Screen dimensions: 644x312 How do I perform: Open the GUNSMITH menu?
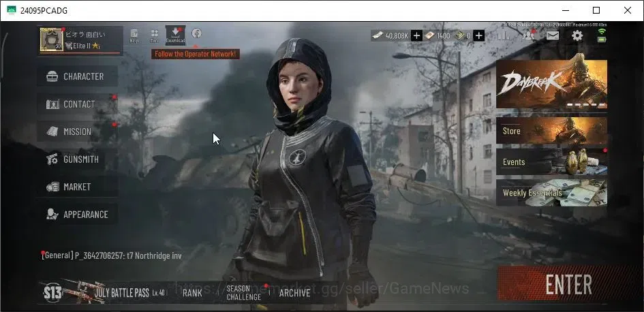pyautogui.click(x=78, y=159)
